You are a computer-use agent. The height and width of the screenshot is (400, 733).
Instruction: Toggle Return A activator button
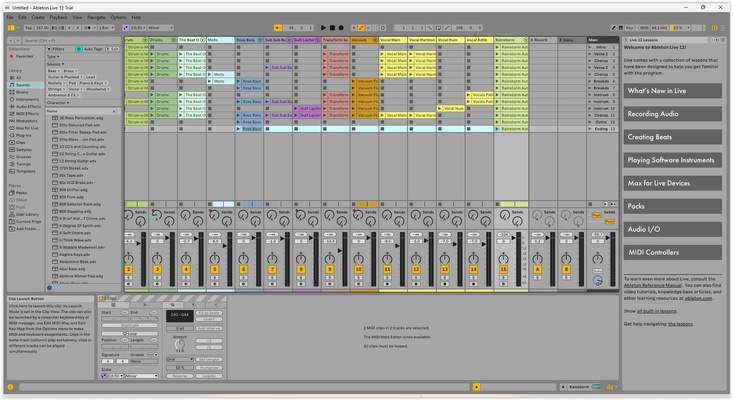pyautogui.click(x=537, y=270)
